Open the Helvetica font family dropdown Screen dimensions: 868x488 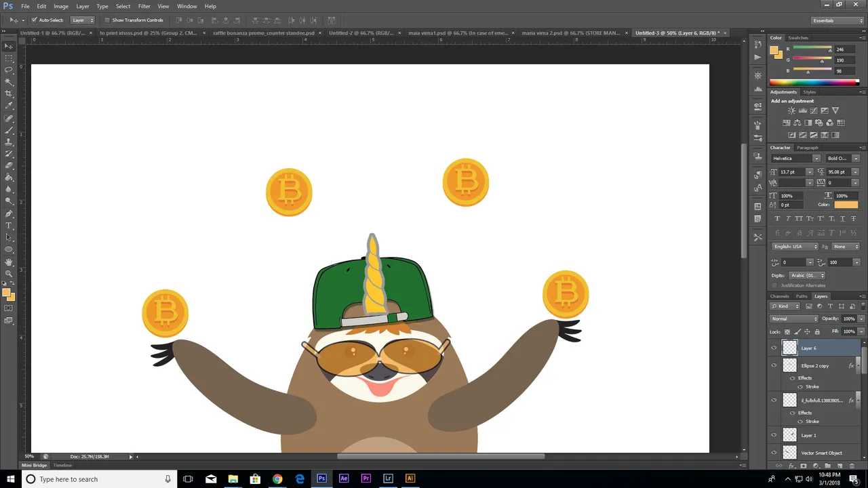click(816, 158)
